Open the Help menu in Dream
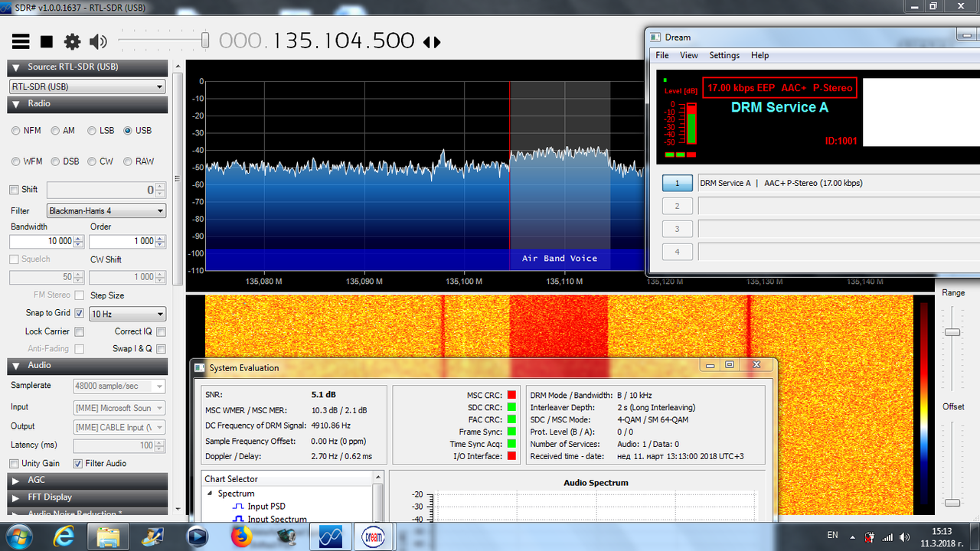The image size is (980, 551). pyautogui.click(x=759, y=55)
